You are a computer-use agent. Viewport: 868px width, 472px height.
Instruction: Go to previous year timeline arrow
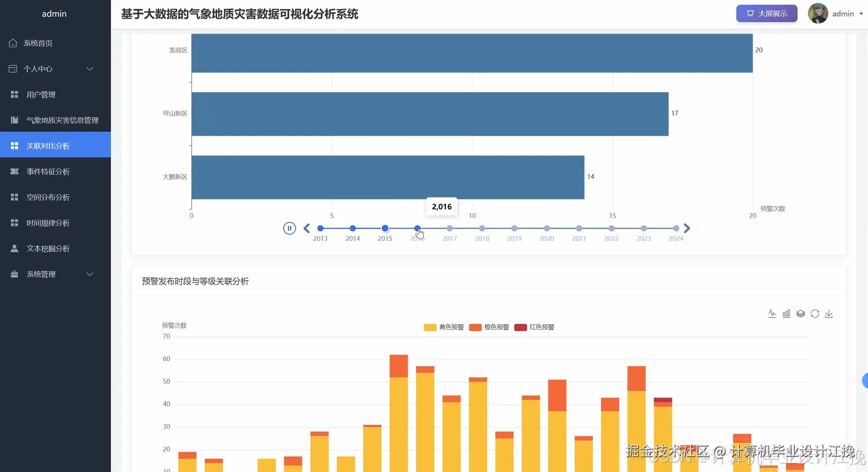coord(306,228)
